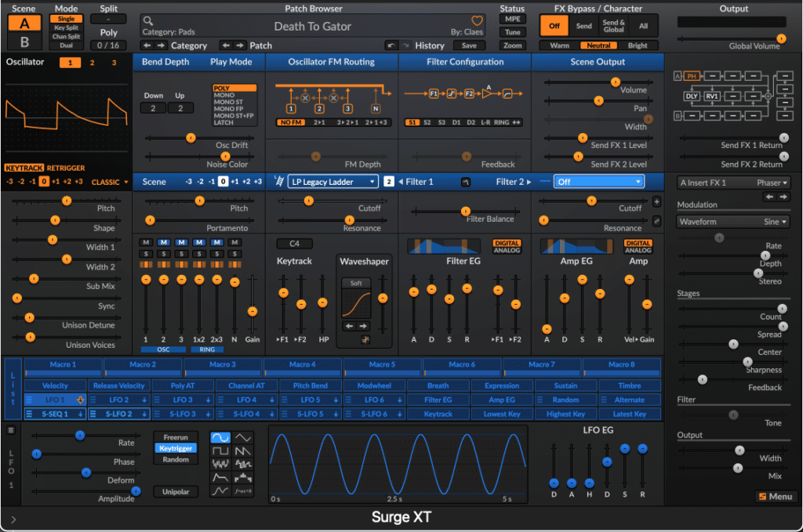This screenshot has height=532, width=803.
Task: Select the envelope LFO shape icon
Action: [x=220, y=478]
